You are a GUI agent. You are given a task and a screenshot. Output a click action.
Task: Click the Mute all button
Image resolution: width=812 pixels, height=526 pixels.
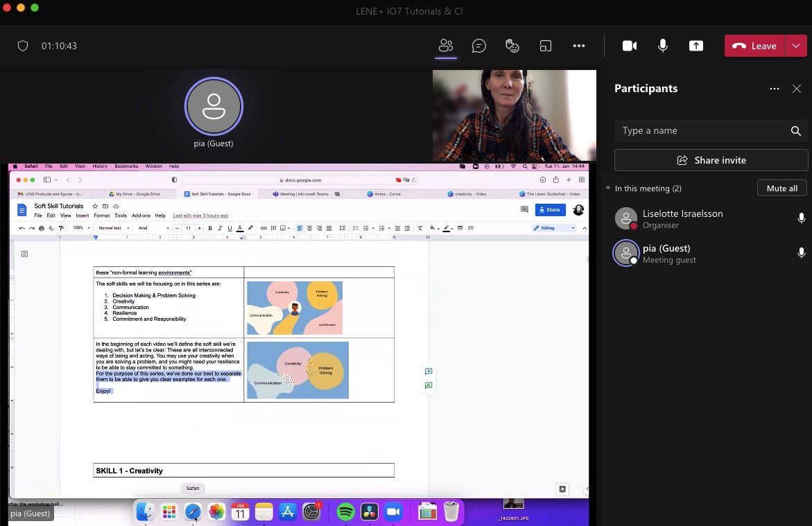(x=781, y=189)
